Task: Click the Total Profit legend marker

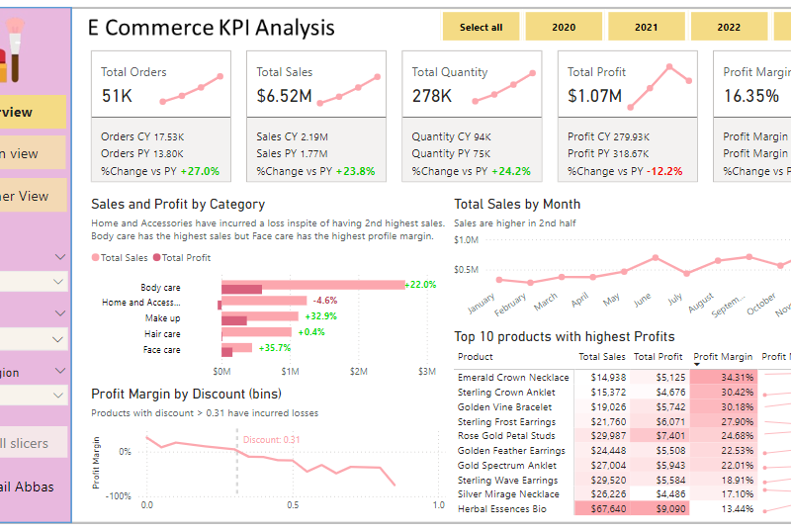Action: 156,257
